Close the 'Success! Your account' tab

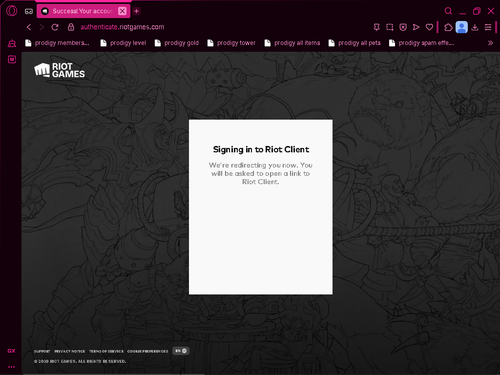tap(122, 11)
